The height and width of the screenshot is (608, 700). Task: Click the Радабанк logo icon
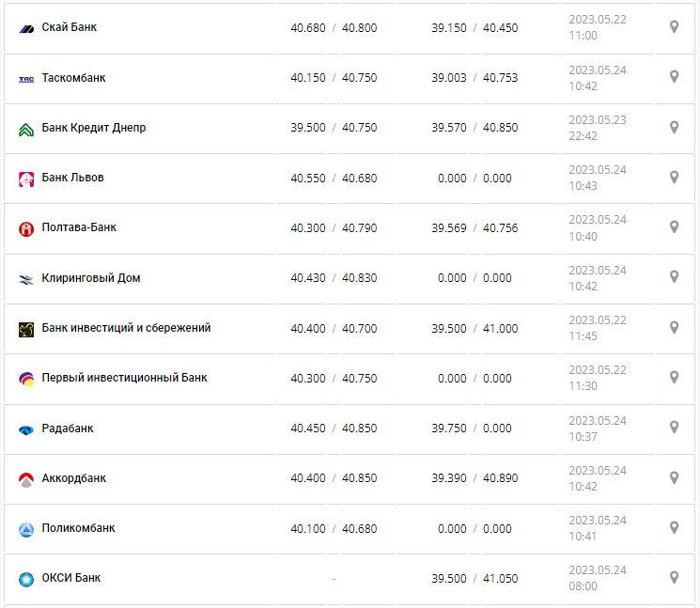26,429
